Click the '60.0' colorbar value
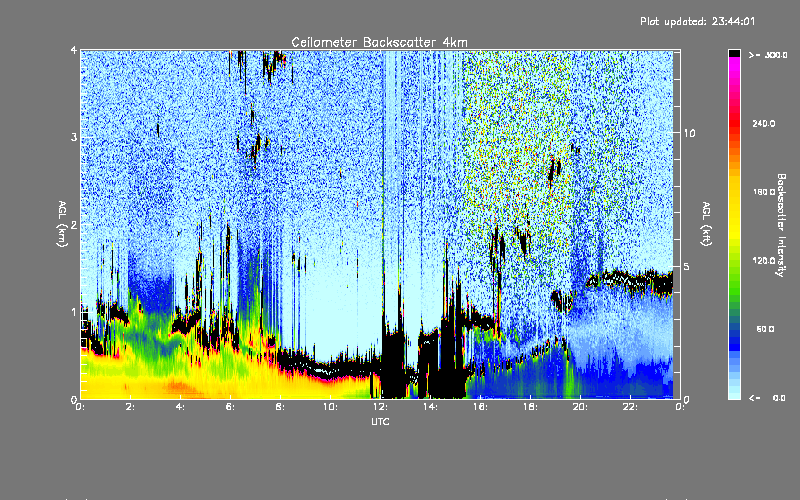This screenshot has width=800, height=500. (x=765, y=329)
